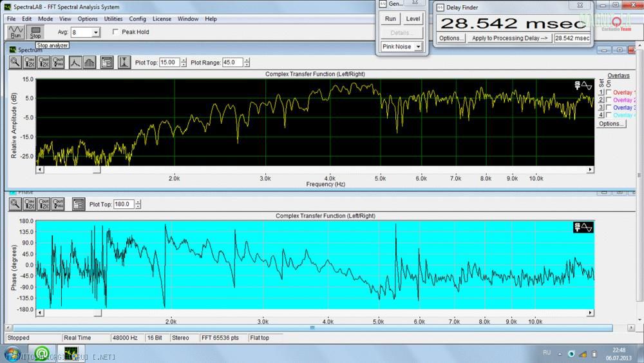Click Zoom Out 2X in Phase toolbar
This screenshot has width=644, height=363.
click(44, 204)
